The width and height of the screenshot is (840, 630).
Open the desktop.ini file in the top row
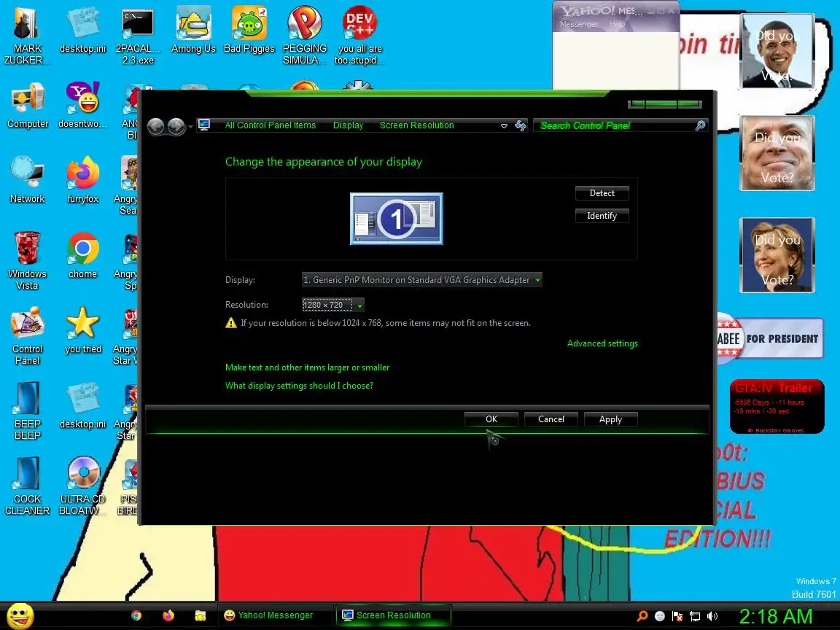pos(82,30)
